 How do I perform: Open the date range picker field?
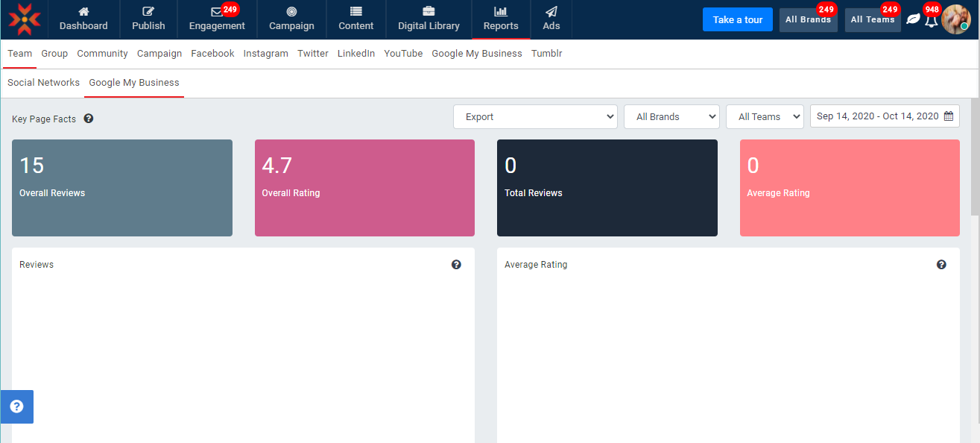point(884,116)
